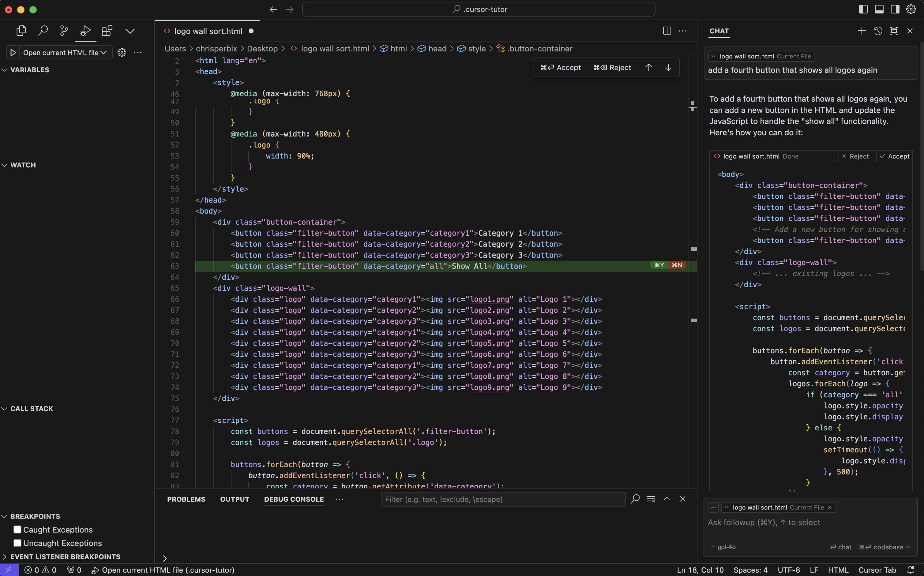Open debug panel more actions ellipsis

point(138,53)
